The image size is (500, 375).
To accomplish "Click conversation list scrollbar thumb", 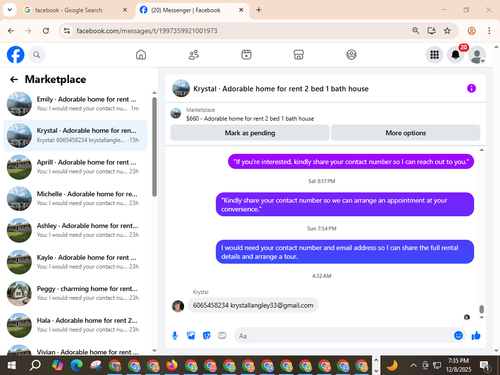I will (x=154, y=147).
